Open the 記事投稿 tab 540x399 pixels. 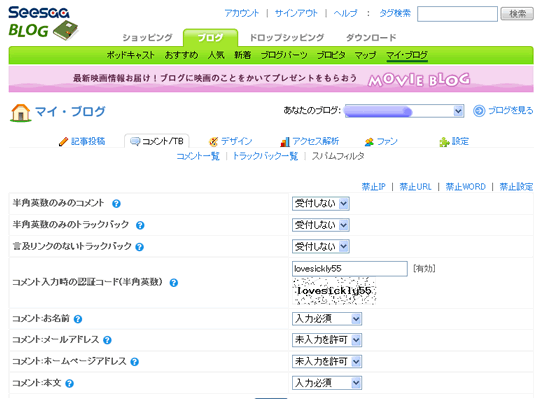point(88,141)
